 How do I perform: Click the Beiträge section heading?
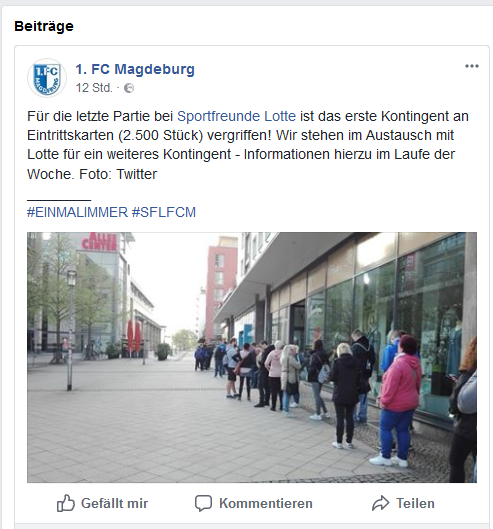click(x=44, y=26)
